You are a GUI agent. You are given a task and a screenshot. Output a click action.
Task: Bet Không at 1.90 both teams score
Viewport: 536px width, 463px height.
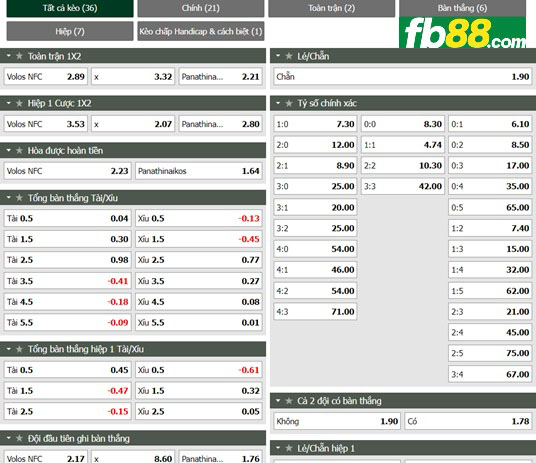pos(337,421)
